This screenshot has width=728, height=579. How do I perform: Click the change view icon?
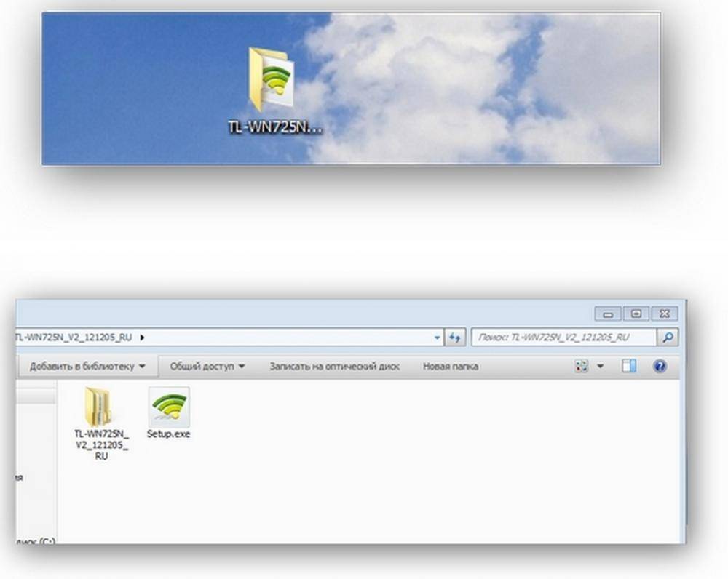581,366
